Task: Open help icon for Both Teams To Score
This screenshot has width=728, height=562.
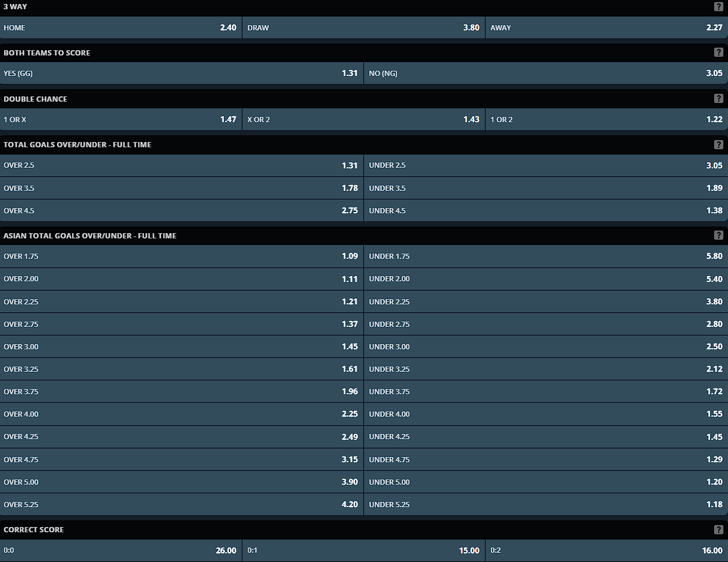Action: 718,52
